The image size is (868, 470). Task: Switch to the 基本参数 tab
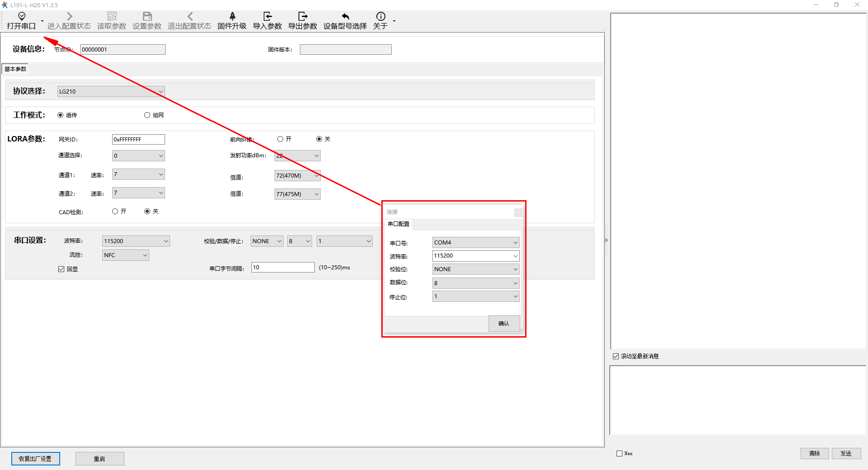(x=15, y=69)
